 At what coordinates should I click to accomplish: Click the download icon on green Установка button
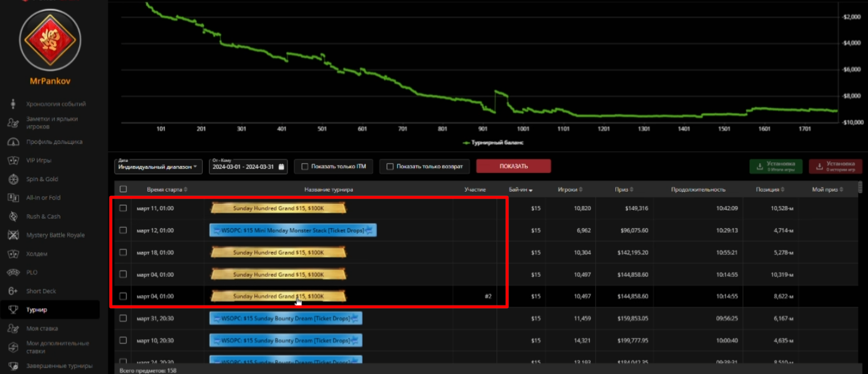(x=758, y=166)
